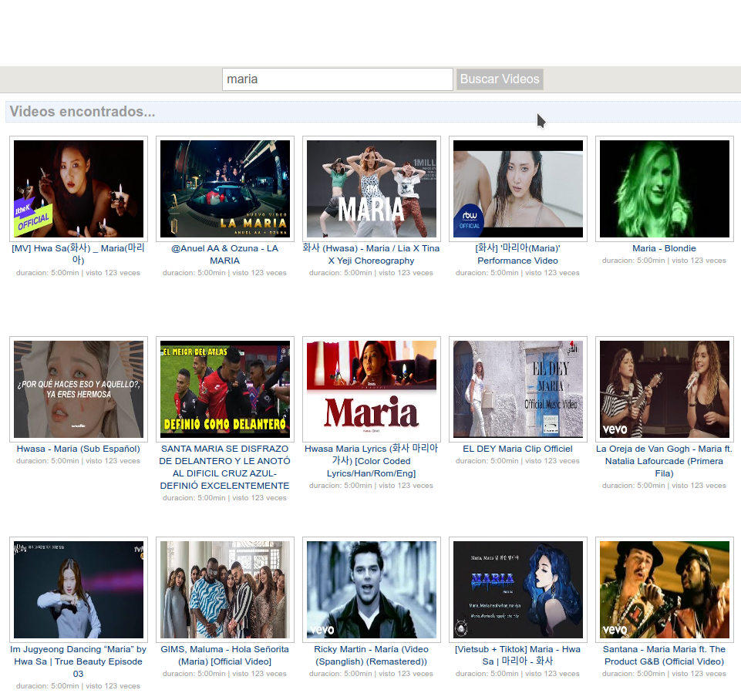Open the La Oreja de Van Gogh thumbnail

pos(665,389)
